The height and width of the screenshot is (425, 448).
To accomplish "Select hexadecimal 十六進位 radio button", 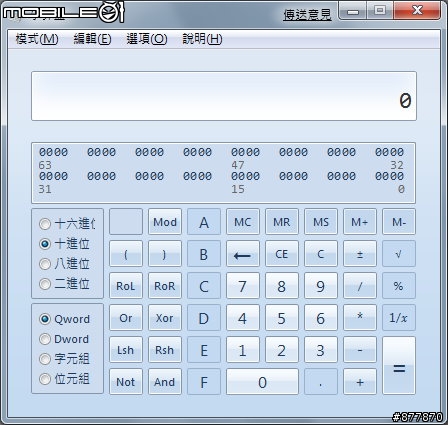I will coord(45,224).
